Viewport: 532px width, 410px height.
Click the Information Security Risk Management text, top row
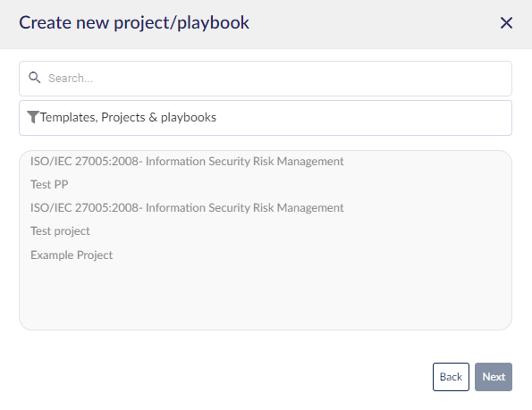245,162
